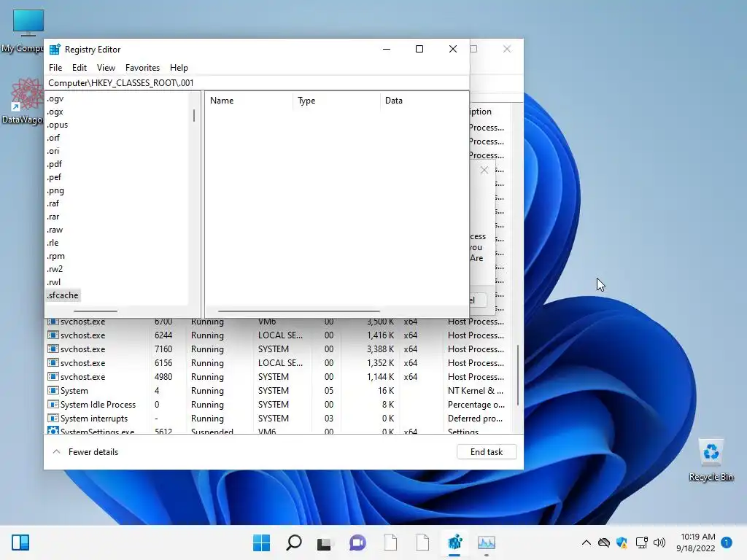Screen dimensions: 747x560
Task: Open the Windows Start menu
Action: tap(261, 542)
